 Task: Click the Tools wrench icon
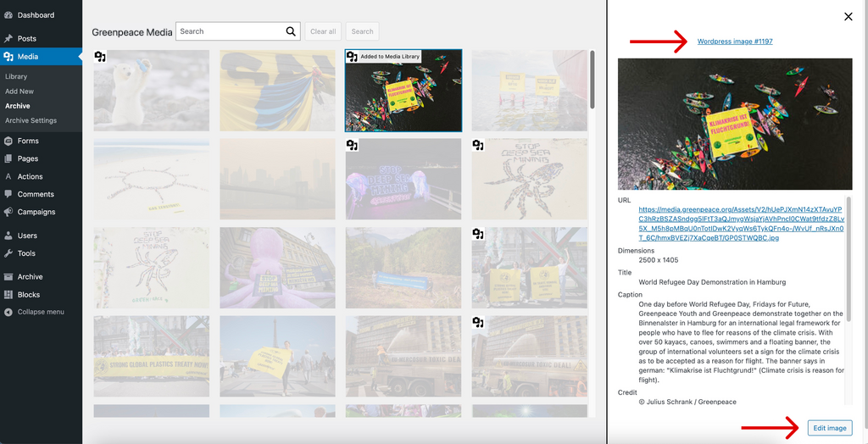pyautogui.click(x=8, y=253)
